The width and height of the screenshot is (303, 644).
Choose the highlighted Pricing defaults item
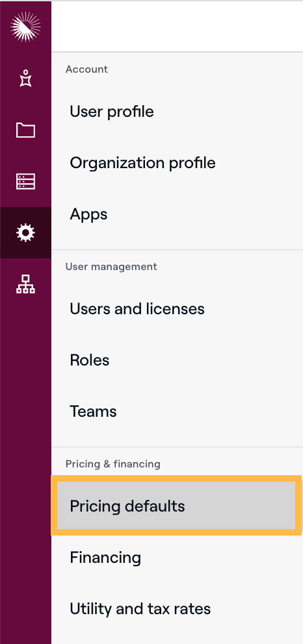pyautogui.click(x=176, y=506)
